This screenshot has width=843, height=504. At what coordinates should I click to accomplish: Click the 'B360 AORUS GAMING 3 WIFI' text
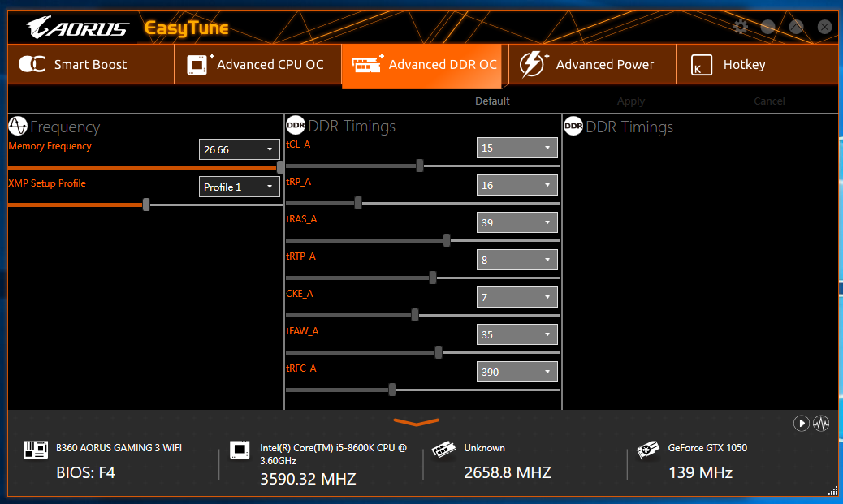click(x=119, y=447)
